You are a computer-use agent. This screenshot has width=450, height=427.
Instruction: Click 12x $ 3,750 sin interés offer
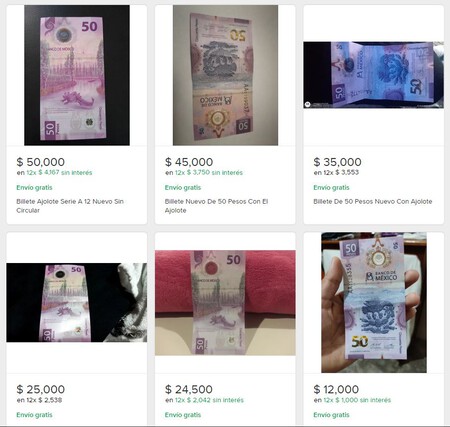click(x=209, y=173)
